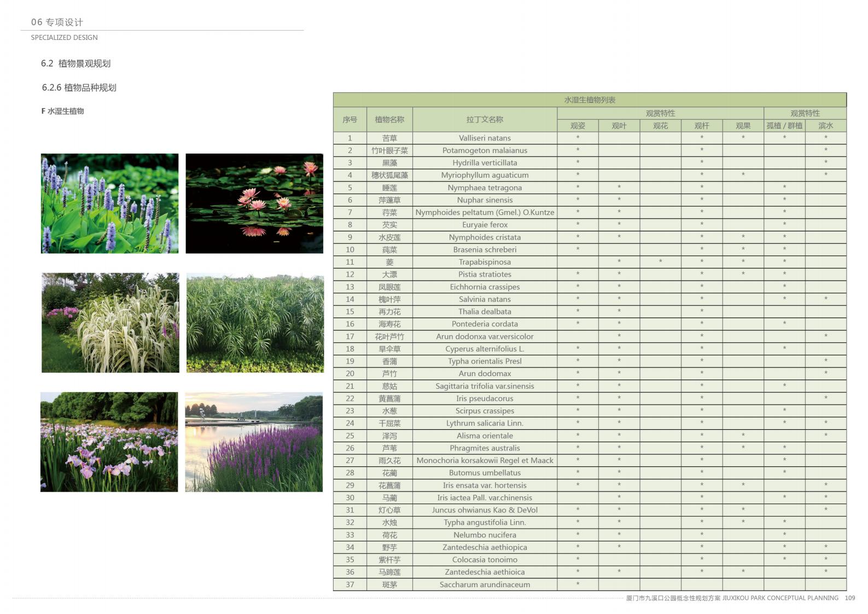Click the '序号' column header
Viewport: 868px width, 614px height.
click(350, 119)
